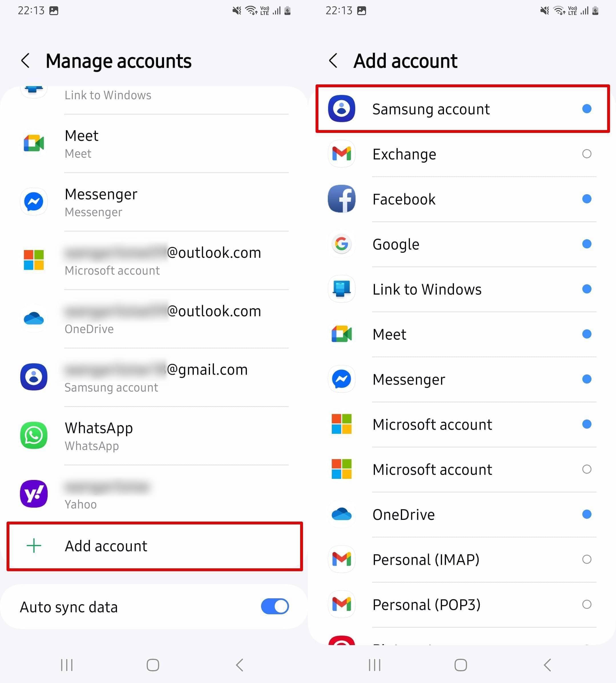616x683 pixels.
Task: Tap the Messenger icon in Add account list
Action: point(342,379)
